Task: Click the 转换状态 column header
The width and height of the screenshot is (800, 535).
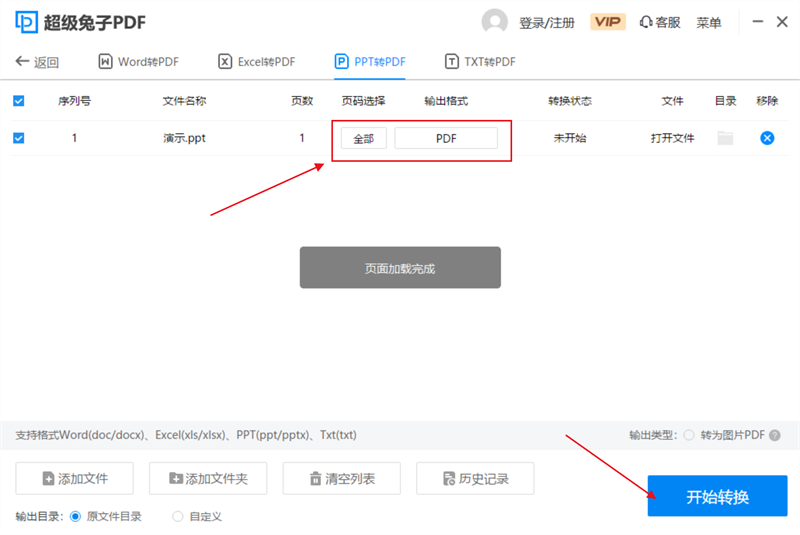Action: point(570,101)
